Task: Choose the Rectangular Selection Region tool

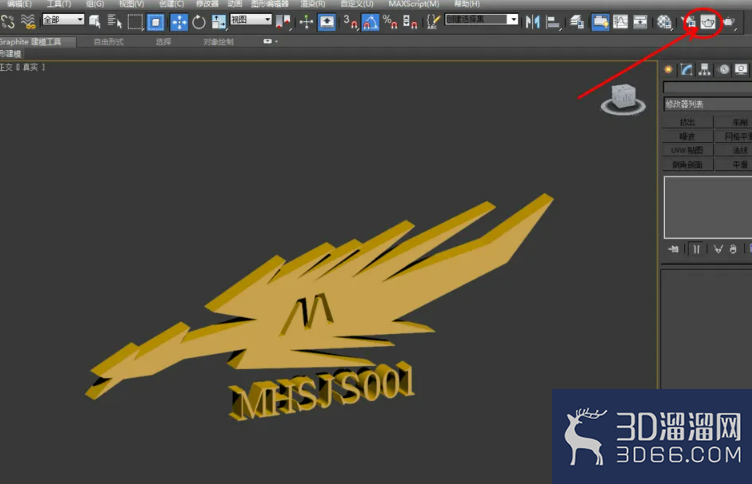Action: pyautogui.click(x=135, y=22)
